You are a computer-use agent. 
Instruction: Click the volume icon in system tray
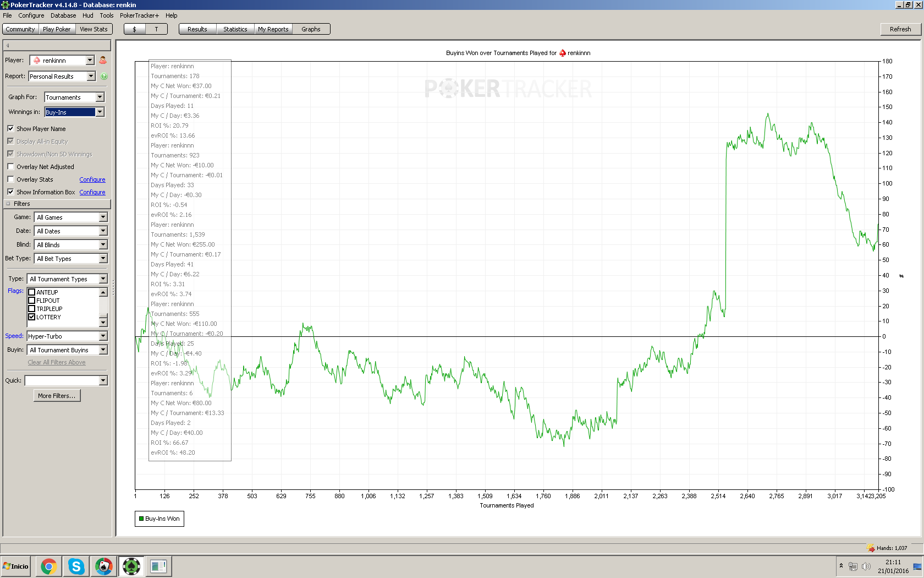(x=866, y=566)
